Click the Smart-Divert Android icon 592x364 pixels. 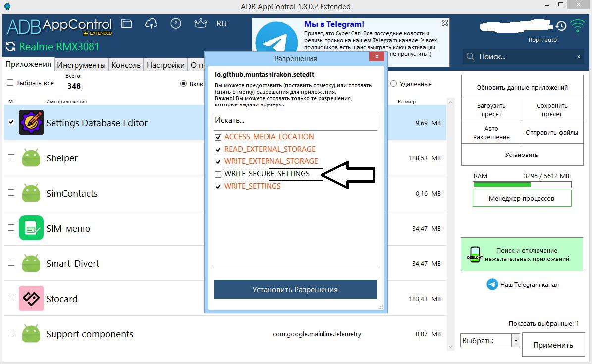coord(31,263)
